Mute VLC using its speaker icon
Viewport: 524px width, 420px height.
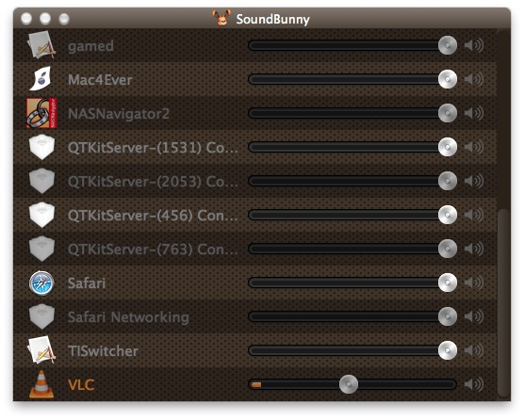[x=474, y=384]
